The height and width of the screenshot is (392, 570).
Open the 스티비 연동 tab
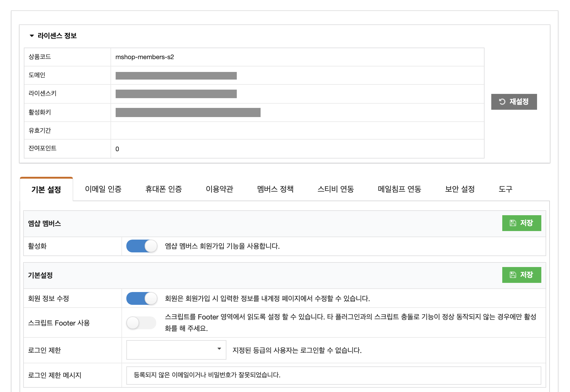[x=336, y=189]
